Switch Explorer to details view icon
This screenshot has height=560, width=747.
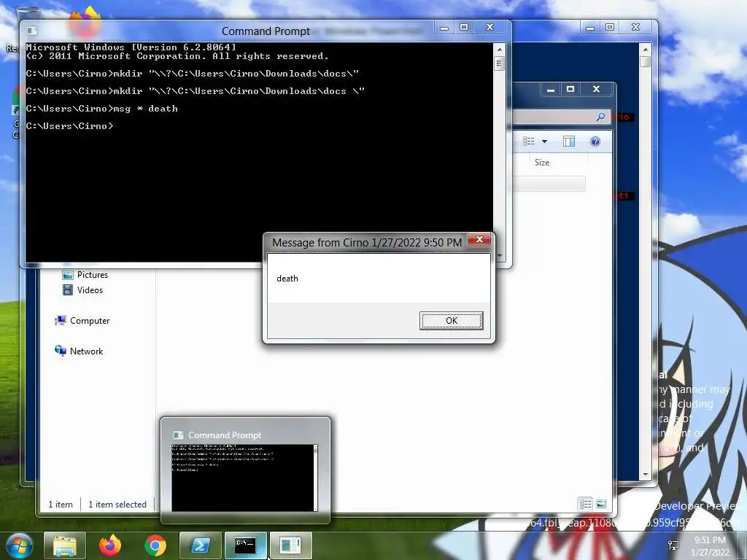585,504
